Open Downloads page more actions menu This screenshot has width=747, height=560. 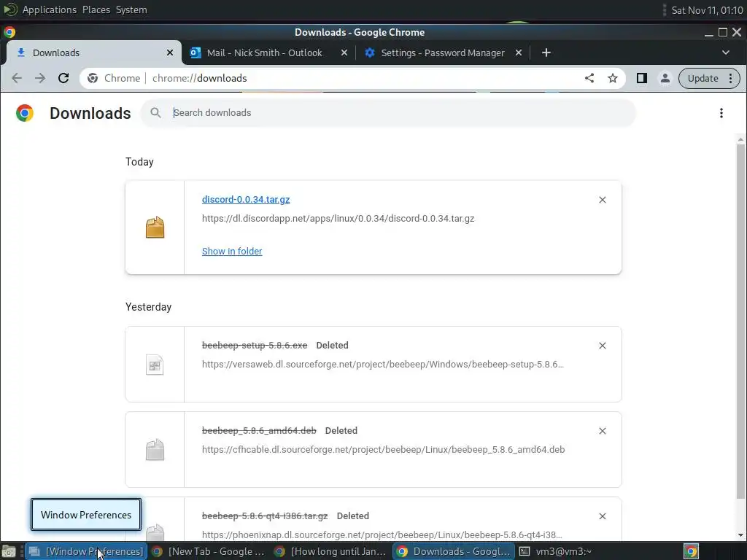[x=721, y=113]
